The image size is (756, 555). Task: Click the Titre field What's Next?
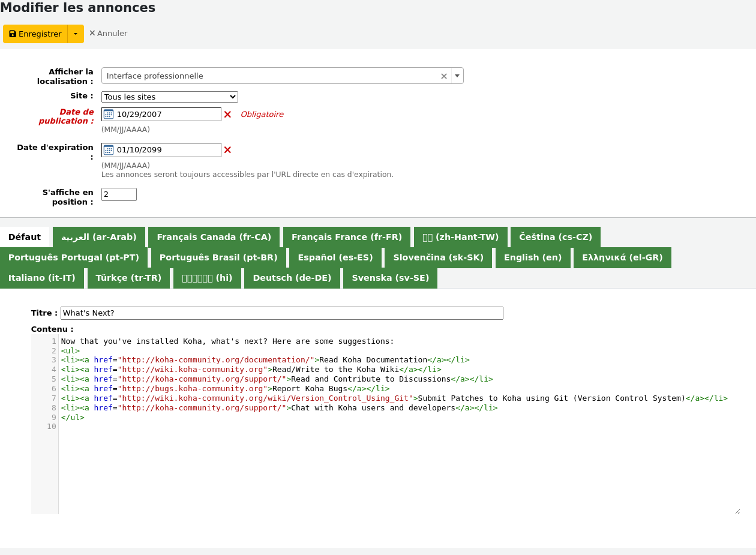[x=282, y=313]
